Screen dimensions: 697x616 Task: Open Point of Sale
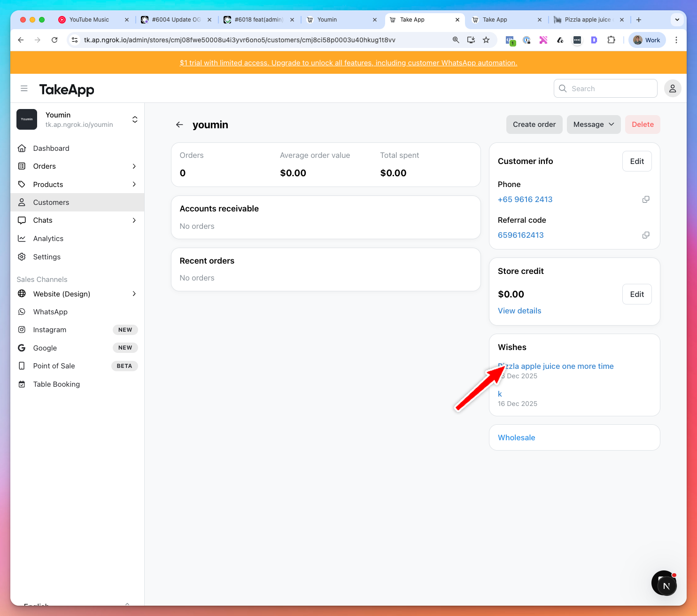[77, 366]
